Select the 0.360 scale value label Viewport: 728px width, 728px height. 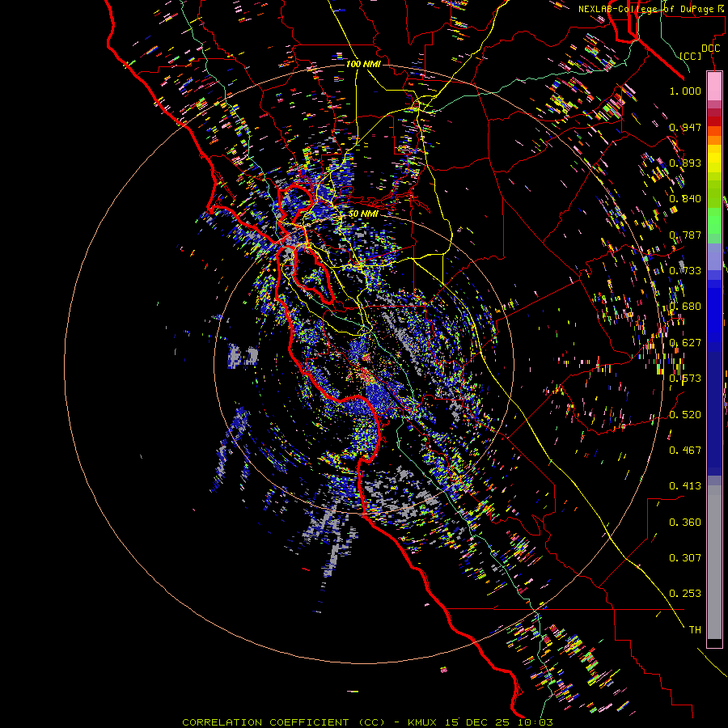pyautogui.click(x=685, y=523)
